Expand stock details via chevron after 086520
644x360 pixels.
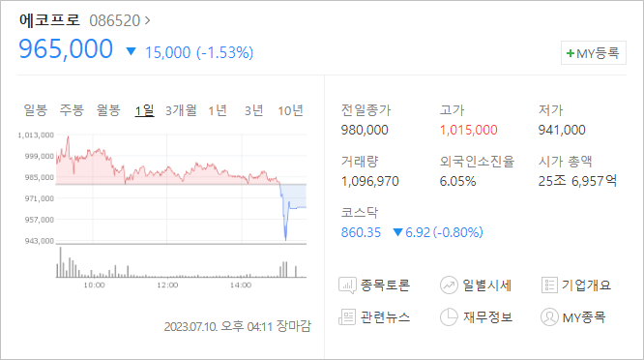pyautogui.click(x=147, y=20)
